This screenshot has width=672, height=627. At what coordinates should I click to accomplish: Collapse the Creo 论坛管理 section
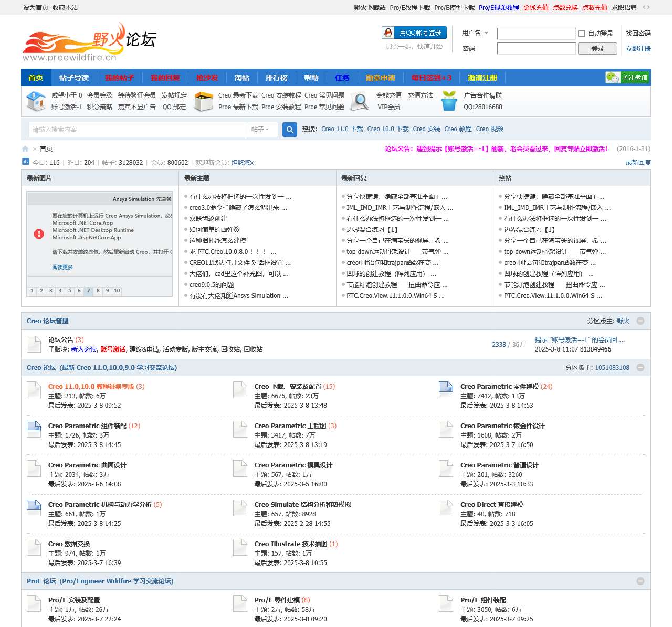640,321
